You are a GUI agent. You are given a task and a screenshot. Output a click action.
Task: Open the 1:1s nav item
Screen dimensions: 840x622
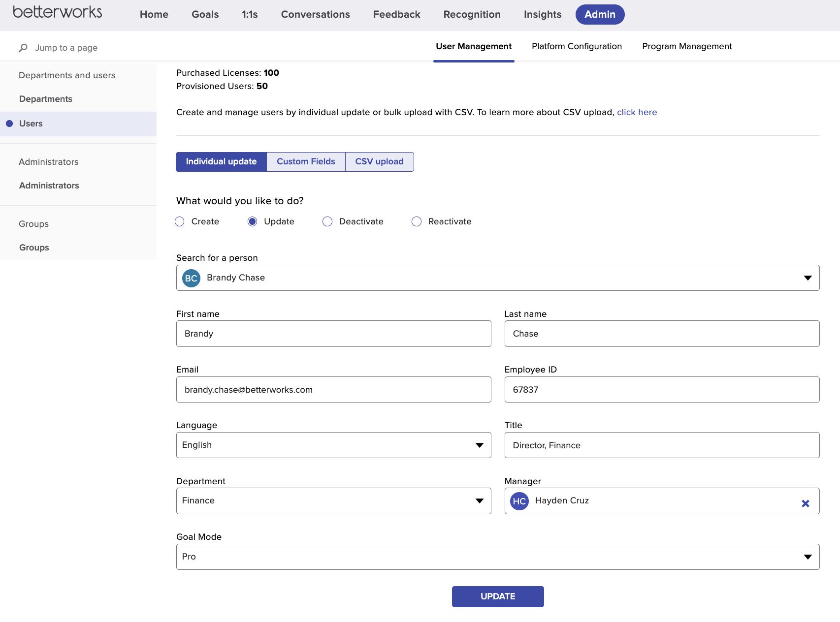click(250, 14)
